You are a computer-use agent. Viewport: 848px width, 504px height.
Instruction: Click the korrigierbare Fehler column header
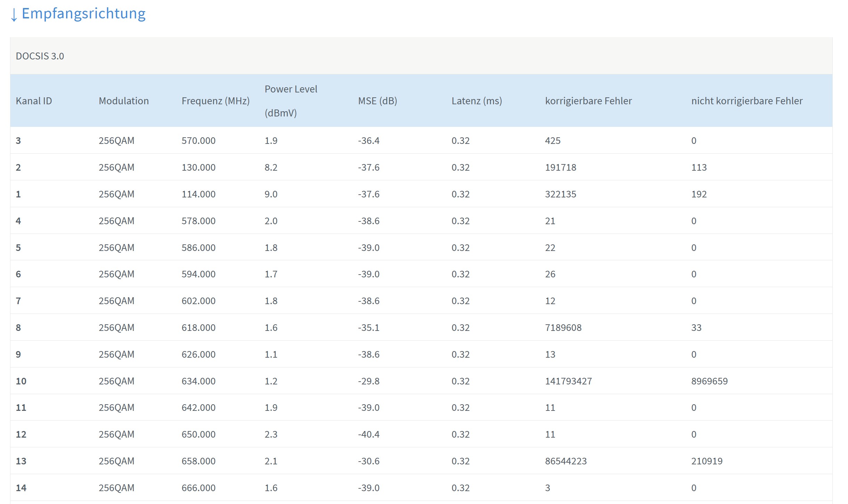588,101
